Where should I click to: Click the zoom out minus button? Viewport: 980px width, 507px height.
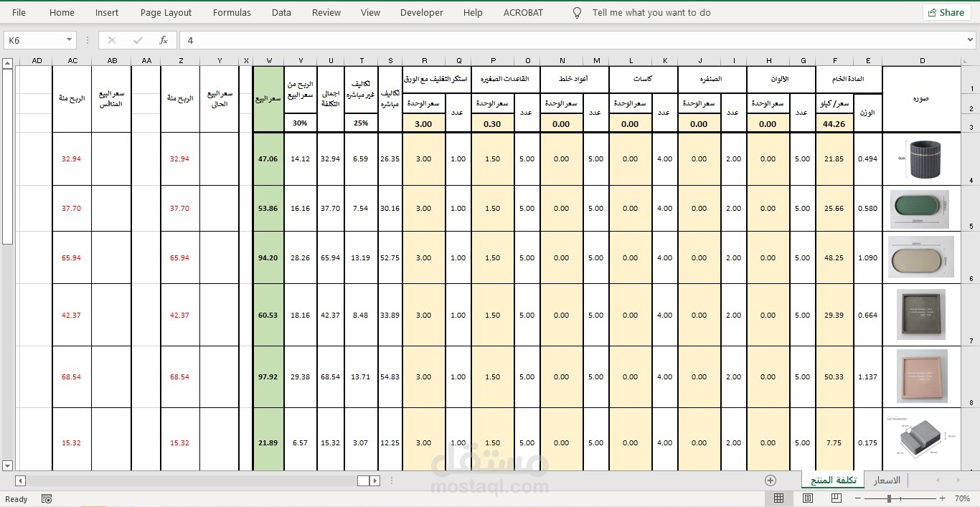(857, 498)
